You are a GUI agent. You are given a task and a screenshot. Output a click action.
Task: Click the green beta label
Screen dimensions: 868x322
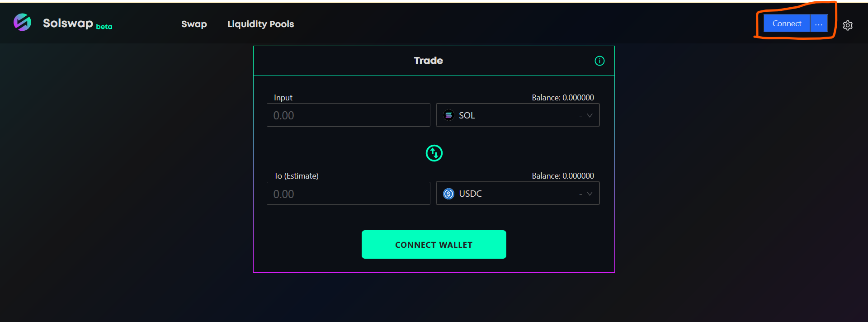(x=104, y=27)
